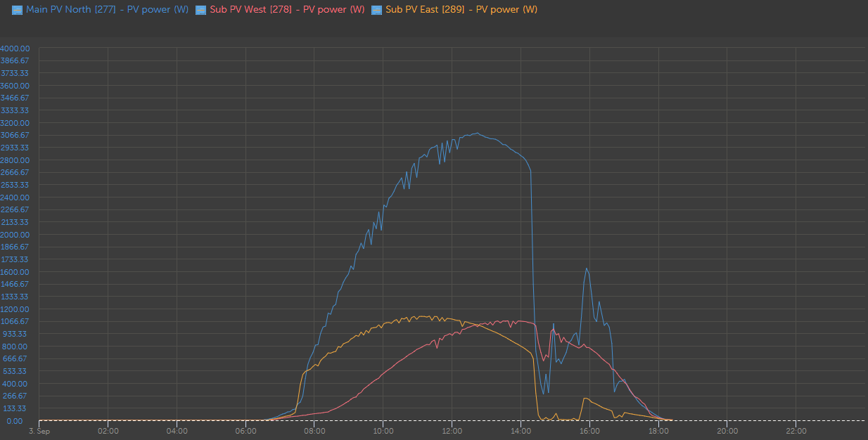Click the Sub PV East legend icon
Viewport: 868px width, 440px height.
[376, 10]
